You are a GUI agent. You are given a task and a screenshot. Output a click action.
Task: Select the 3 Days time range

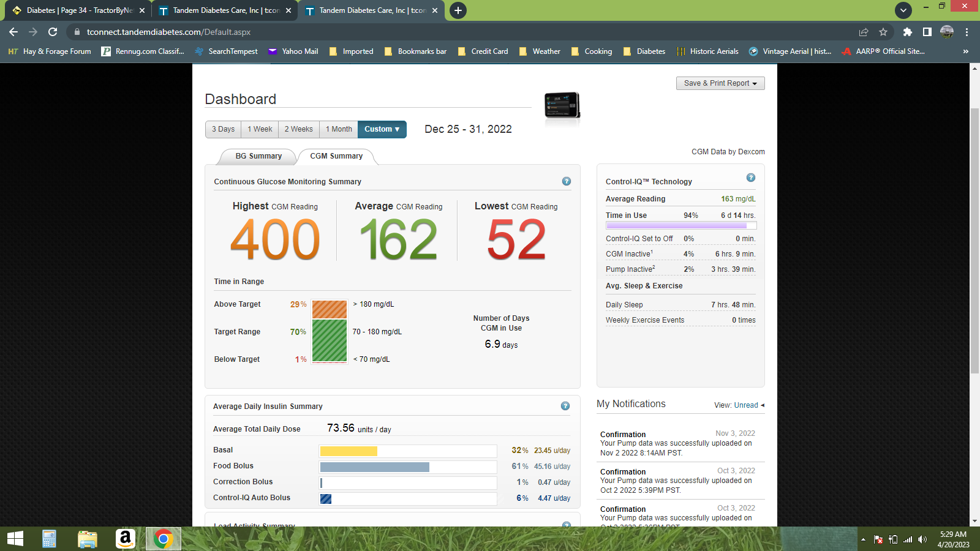pos(223,129)
